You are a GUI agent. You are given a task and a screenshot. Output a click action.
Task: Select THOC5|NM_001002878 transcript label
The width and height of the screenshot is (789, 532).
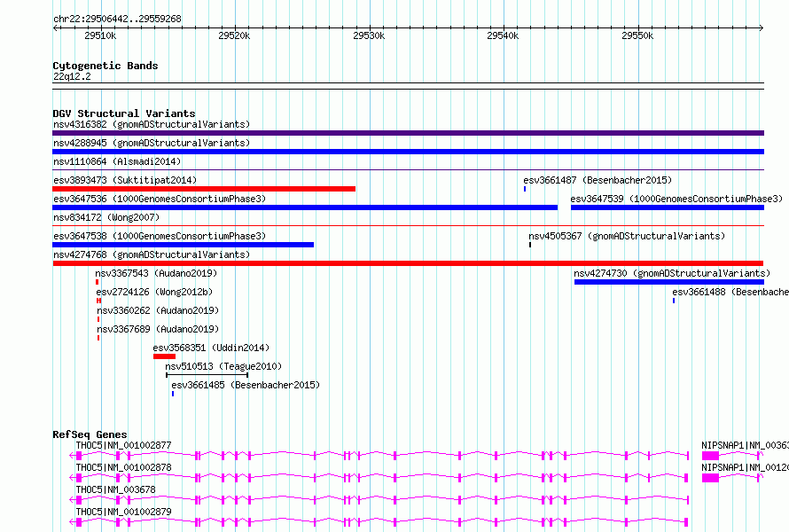click(123, 467)
